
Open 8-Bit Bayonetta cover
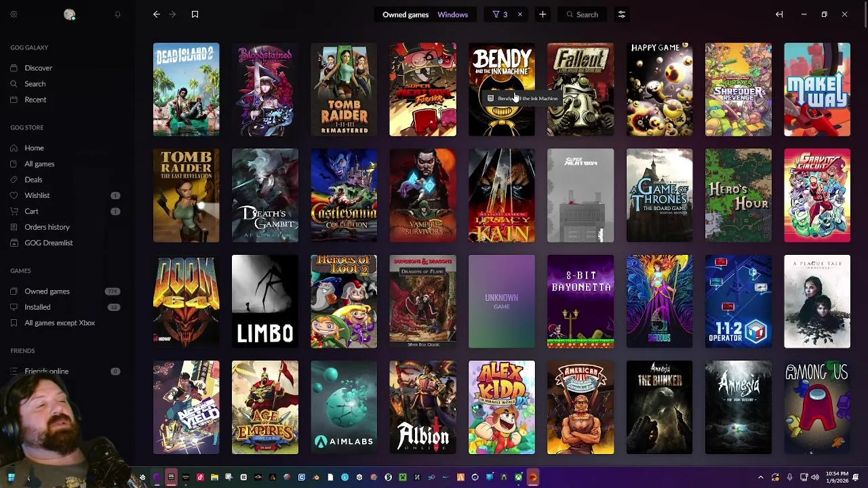pos(580,302)
